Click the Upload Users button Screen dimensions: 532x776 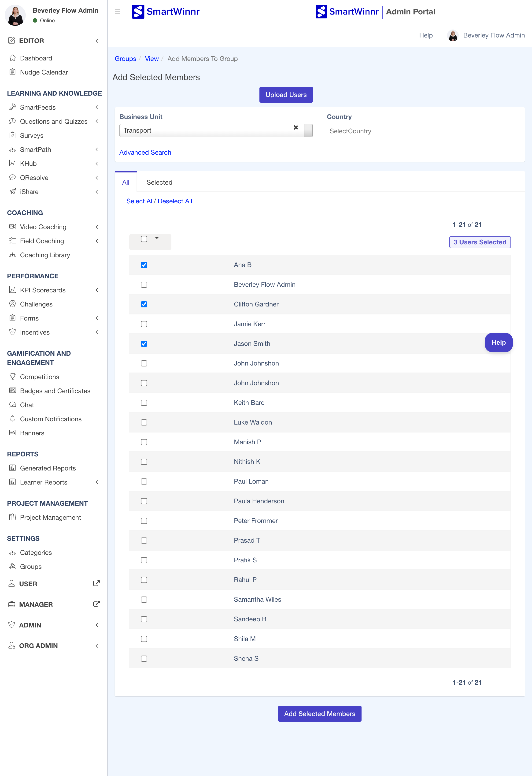[x=286, y=95]
